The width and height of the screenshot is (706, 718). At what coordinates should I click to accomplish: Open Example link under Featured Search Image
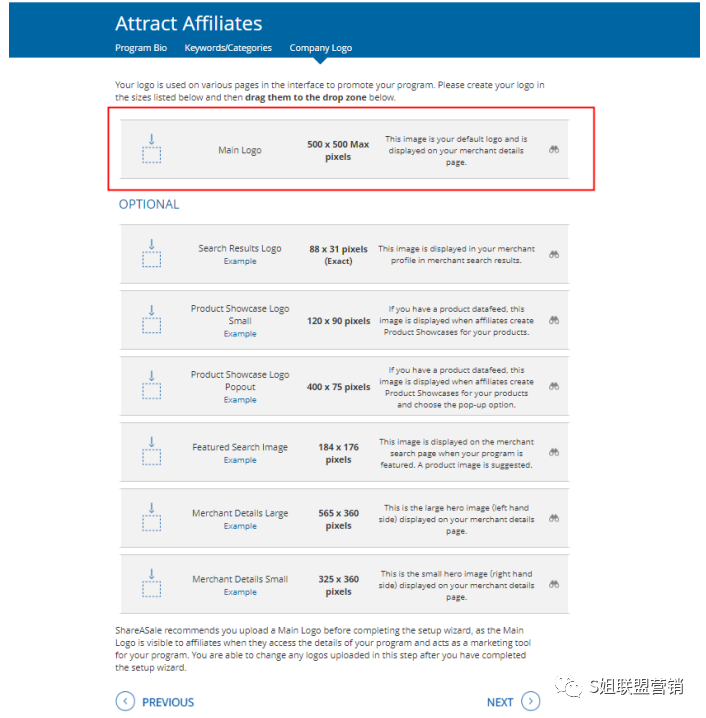point(240,460)
